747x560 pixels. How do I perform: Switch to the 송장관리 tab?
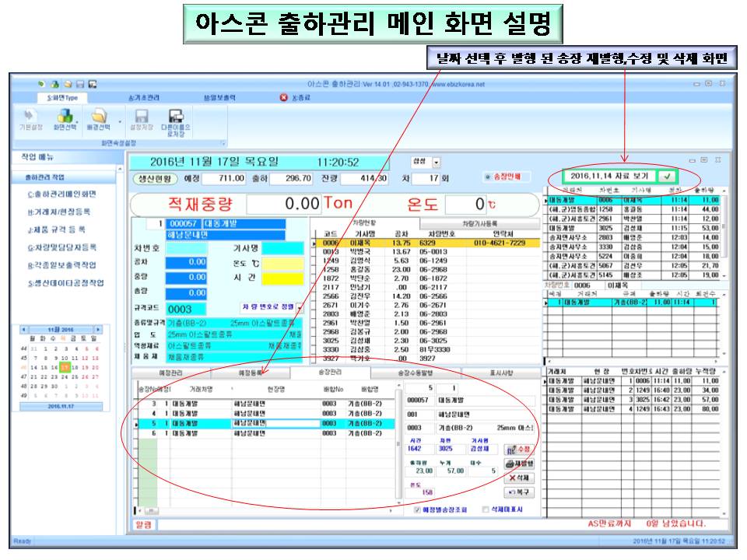(x=330, y=373)
